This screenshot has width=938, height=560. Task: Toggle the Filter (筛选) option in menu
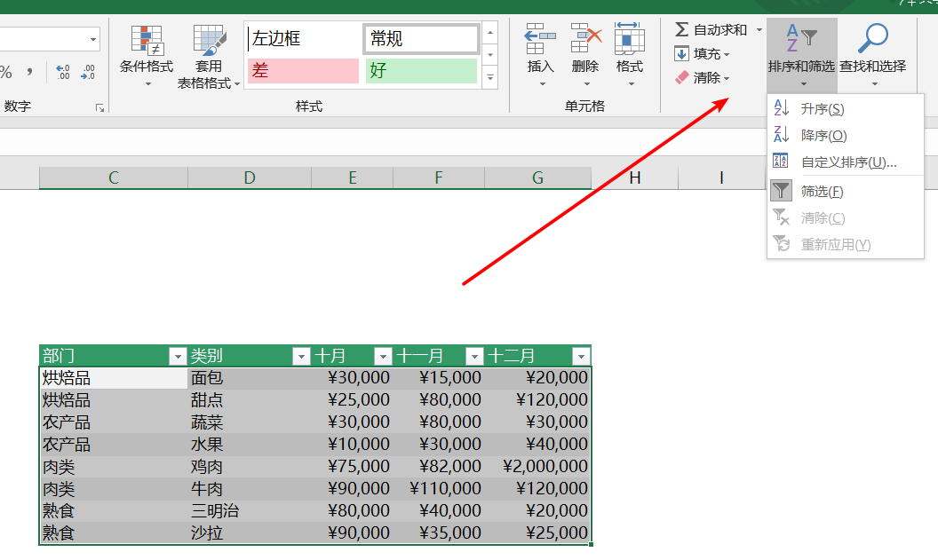(822, 191)
